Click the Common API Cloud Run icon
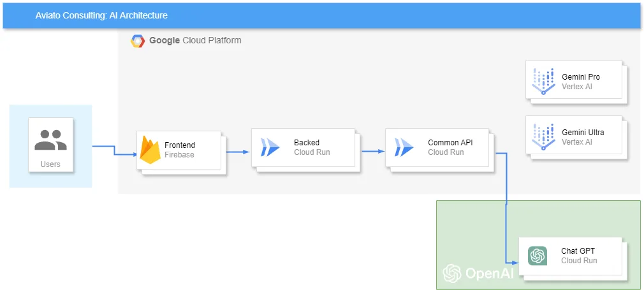 404,147
